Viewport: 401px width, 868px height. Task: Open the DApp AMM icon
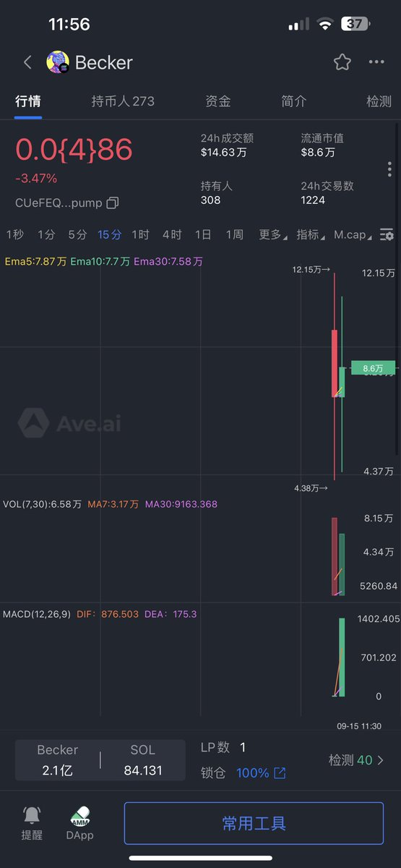coord(80,816)
